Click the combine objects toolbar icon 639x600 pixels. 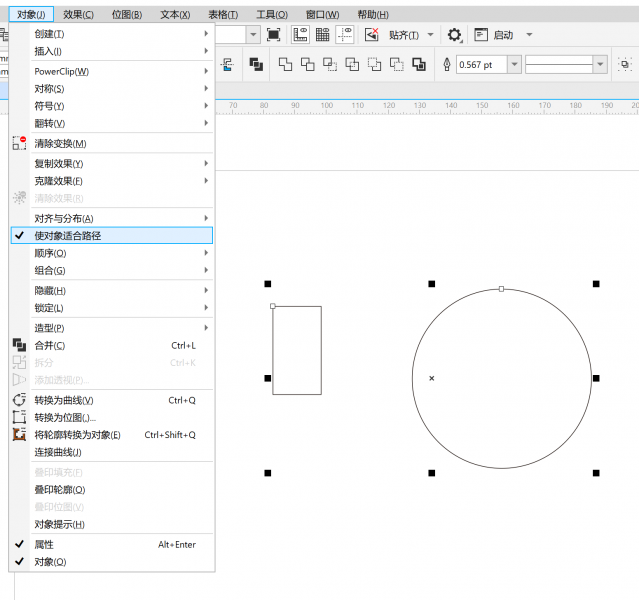256,64
